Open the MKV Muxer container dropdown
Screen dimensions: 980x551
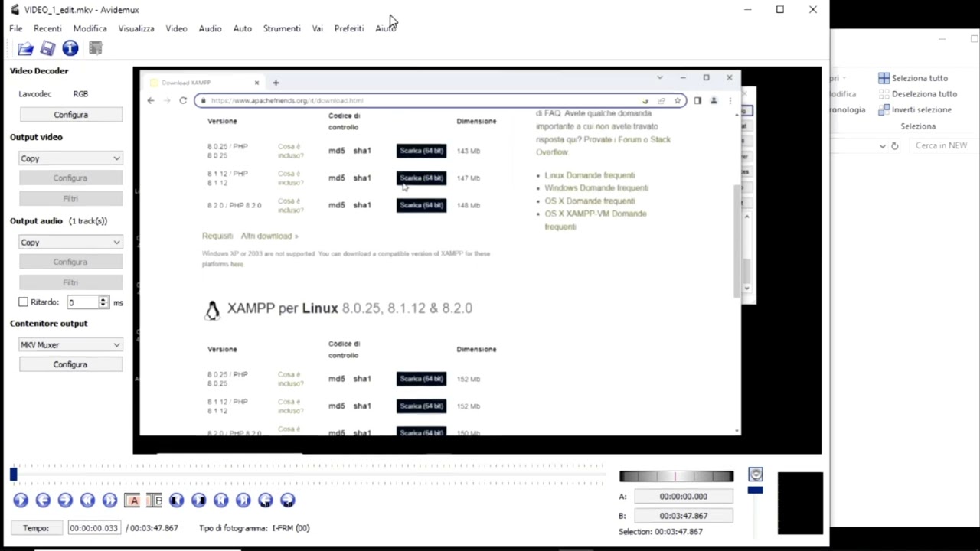(x=70, y=344)
